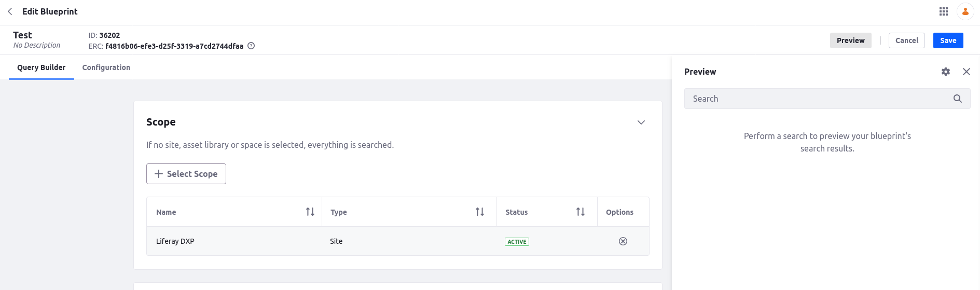Select the Query Builder tab
This screenshot has height=290, width=980.
tap(42, 67)
